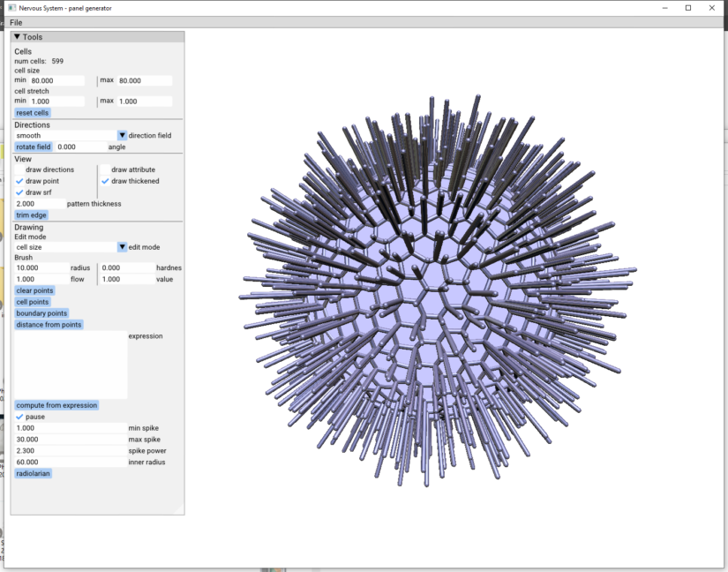Uncheck the draw point option
Viewport: 728px width, 572px height.
click(x=19, y=181)
